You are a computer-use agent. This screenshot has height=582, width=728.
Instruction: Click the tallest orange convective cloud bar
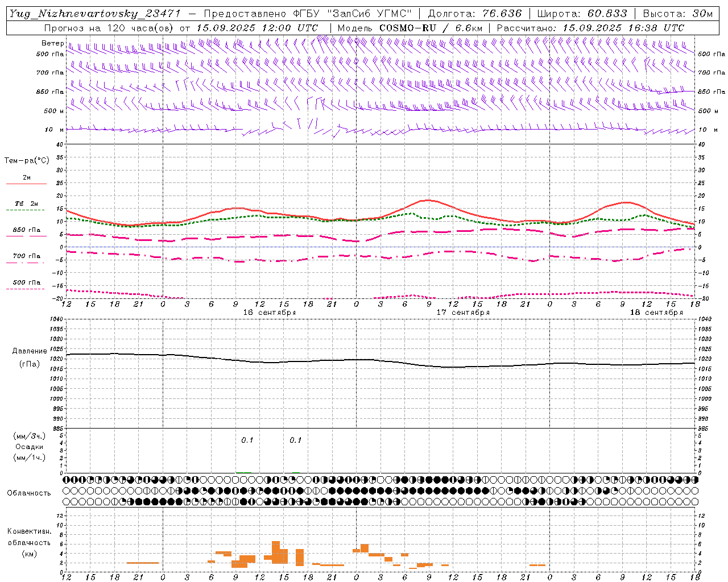276,552
